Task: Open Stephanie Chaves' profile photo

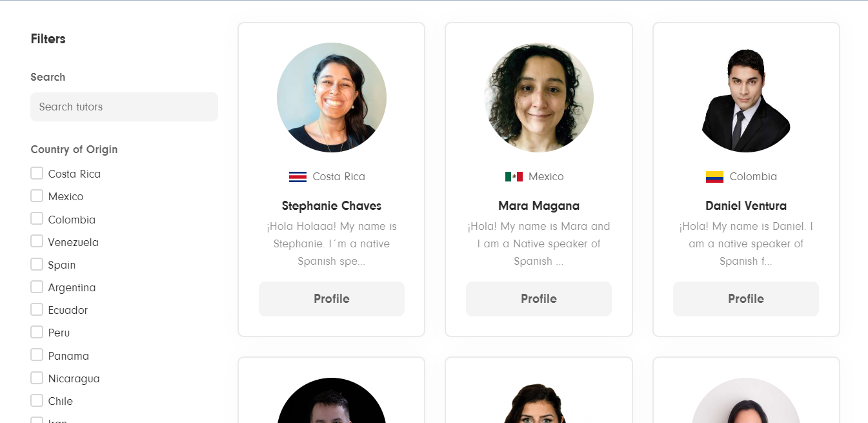Action: [332, 98]
